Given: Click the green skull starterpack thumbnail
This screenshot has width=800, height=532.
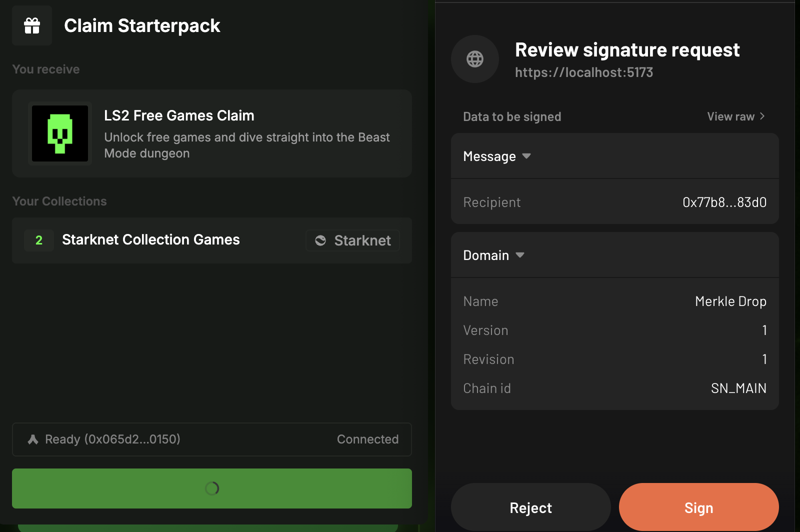Looking at the screenshot, I should [60, 133].
